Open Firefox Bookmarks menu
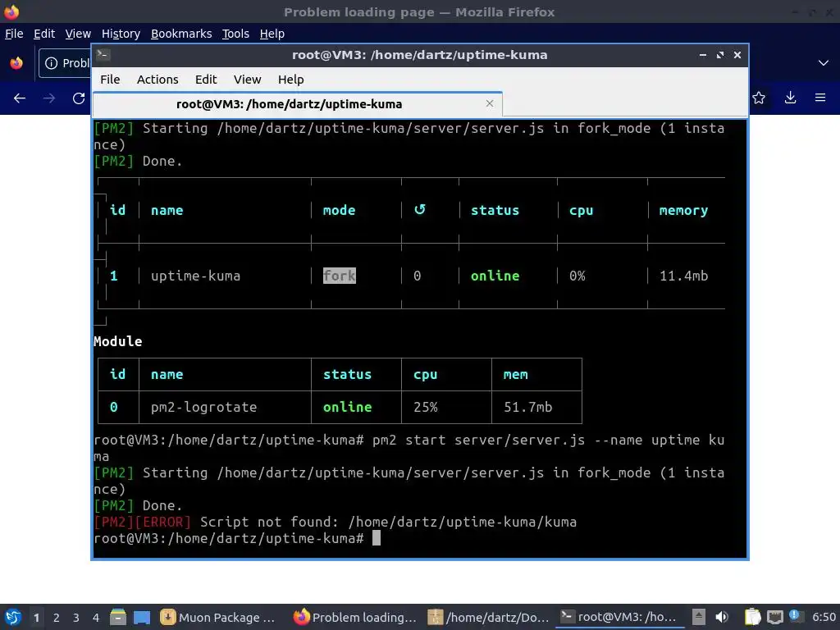This screenshot has width=840, height=630. (181, 33)
